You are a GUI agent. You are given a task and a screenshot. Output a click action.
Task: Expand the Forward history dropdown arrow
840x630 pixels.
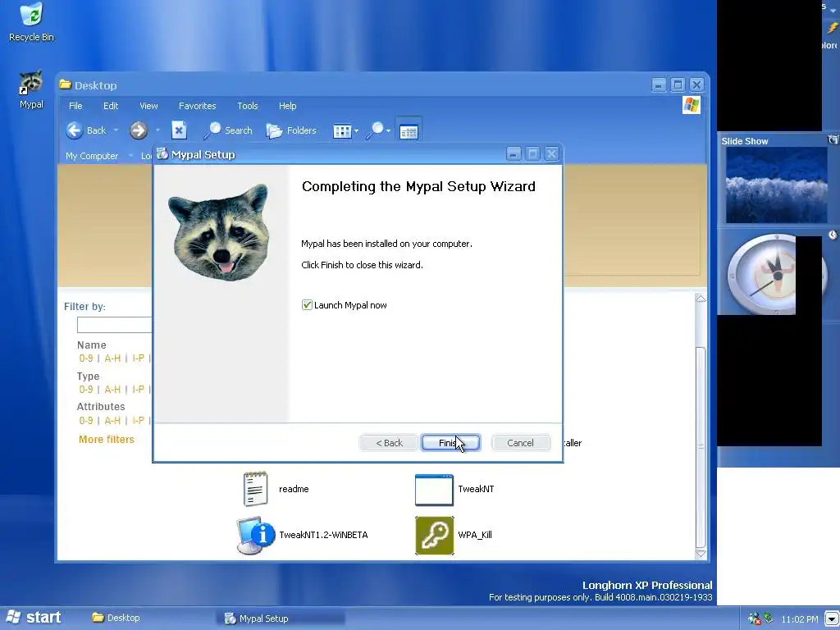pos(157,130)
